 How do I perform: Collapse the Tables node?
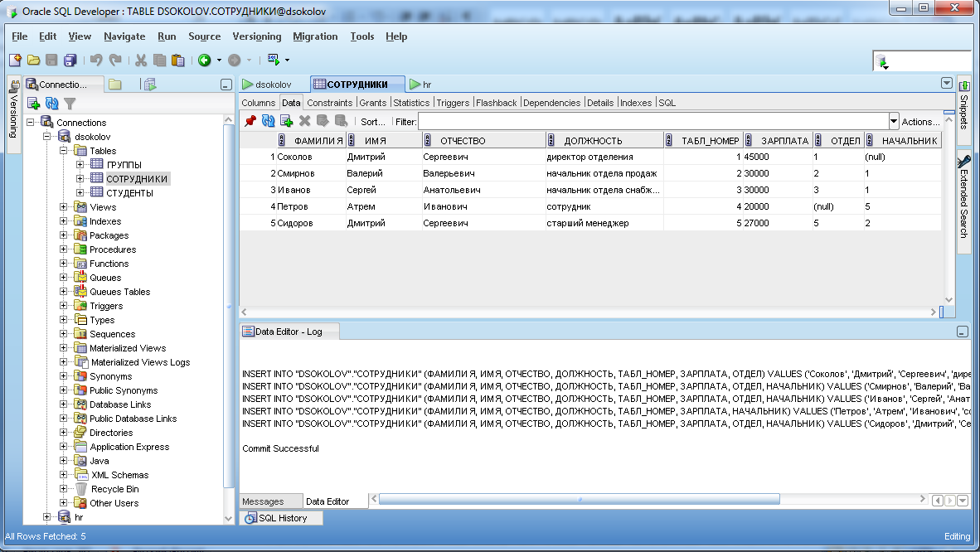click(x=63, y=151)
